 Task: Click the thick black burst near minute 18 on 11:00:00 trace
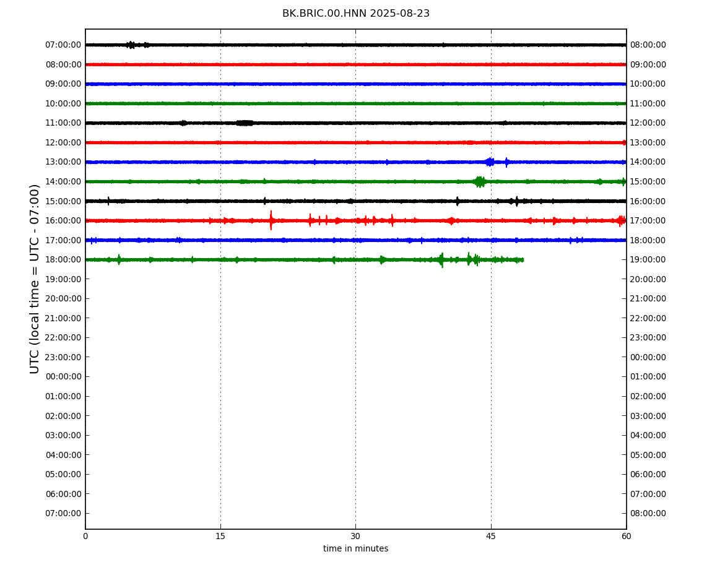pos(245,123)
